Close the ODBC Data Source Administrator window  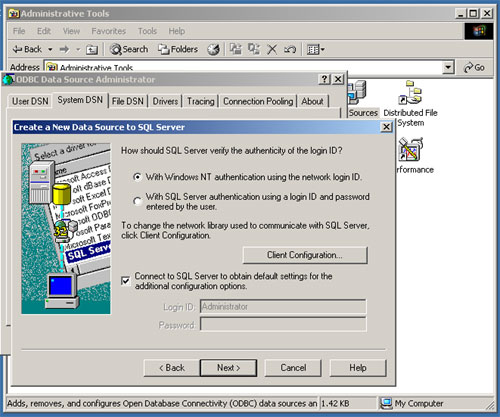pyautogui.click(x=338, y=79)
